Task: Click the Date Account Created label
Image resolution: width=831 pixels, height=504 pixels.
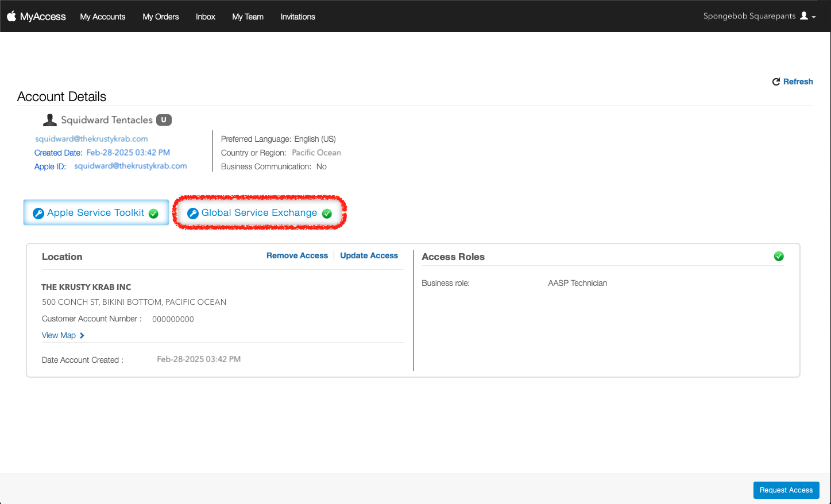Action: click(83, 360)
